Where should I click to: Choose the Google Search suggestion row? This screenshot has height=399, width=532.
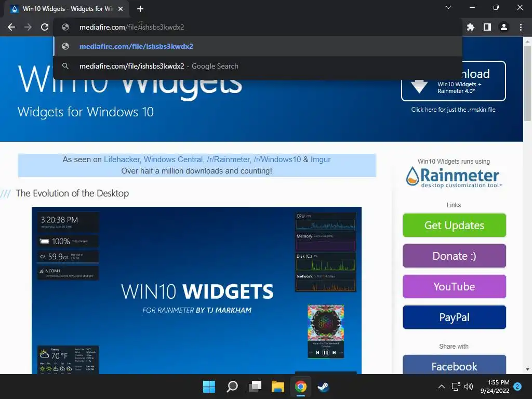tap(258, 66)
